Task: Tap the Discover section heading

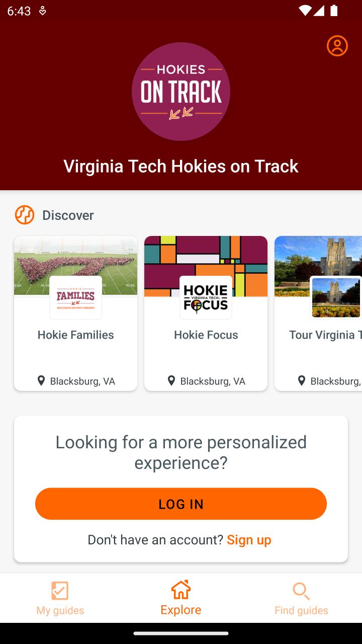Action: [68, 215]
